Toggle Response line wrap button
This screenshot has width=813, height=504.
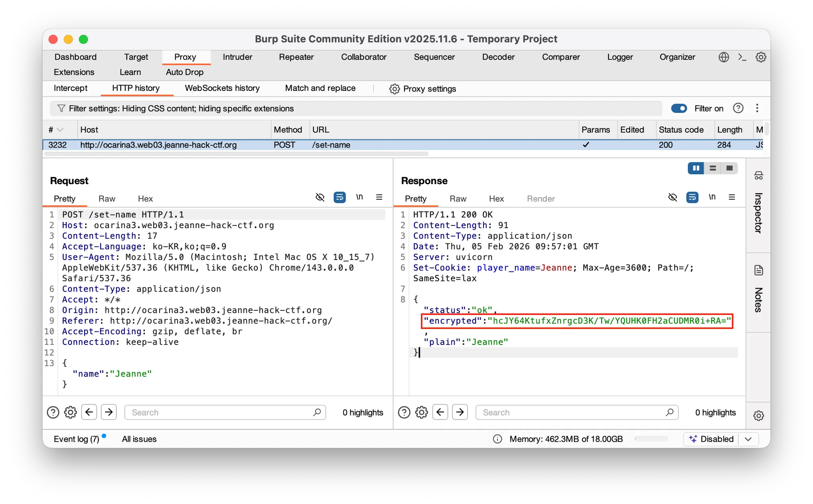point(692,197)
